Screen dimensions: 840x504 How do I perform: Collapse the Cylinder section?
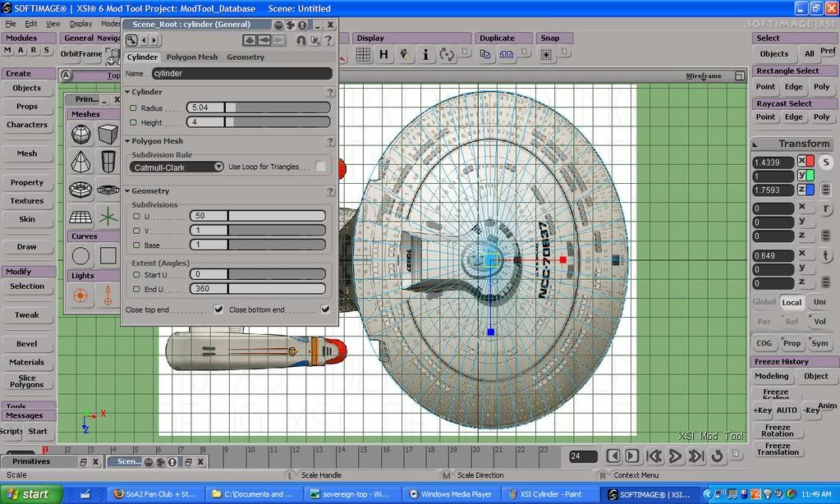coord(127,92)
